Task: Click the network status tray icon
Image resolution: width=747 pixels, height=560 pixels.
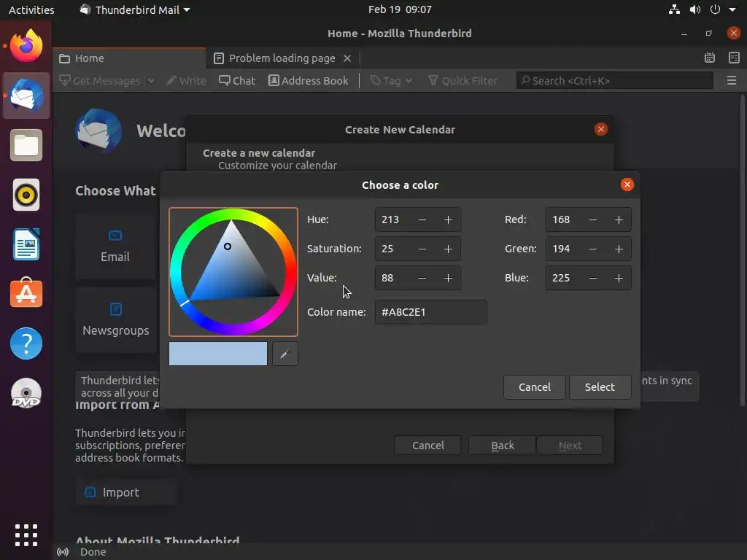Action: pos(674,9)
